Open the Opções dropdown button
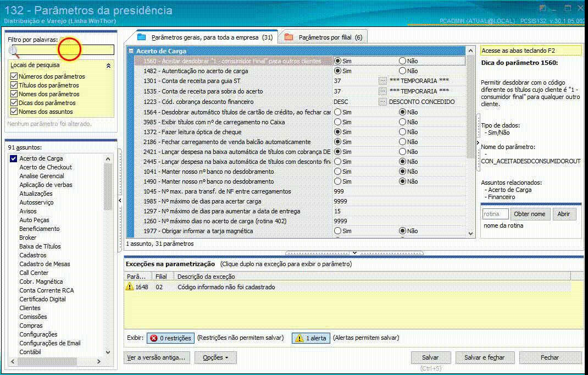The height and width of the screenshot is (375, 588). click(x=215, y=357)
